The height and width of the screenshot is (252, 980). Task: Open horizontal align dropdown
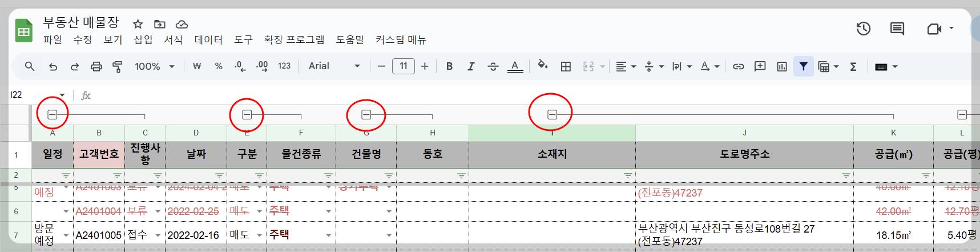(x=626, y=66)
